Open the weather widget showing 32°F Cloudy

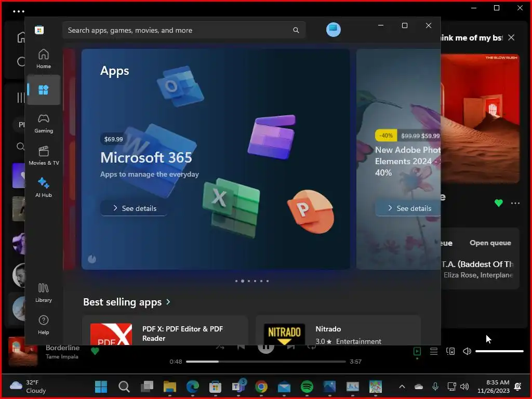pos(28,387)
